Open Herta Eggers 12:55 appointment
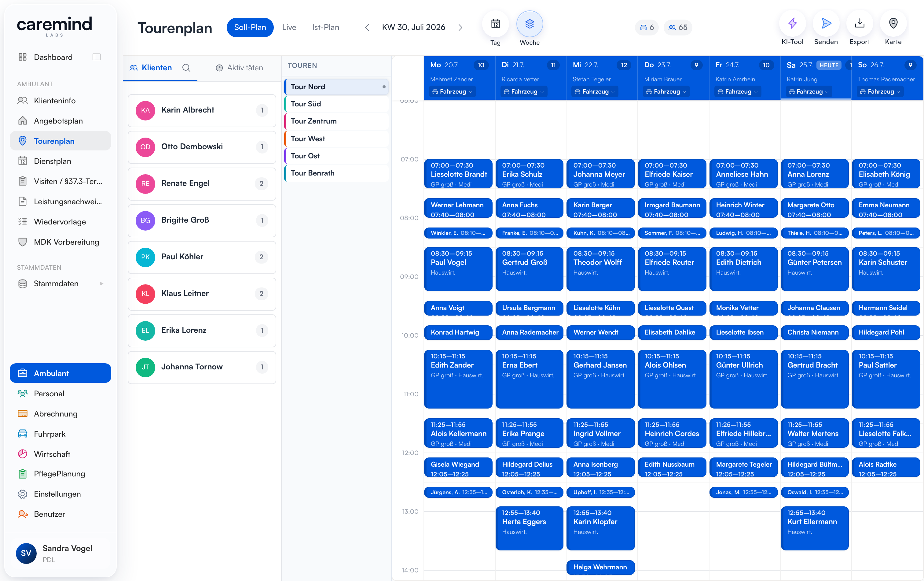The width and height of the screenshot is (924, 581). coord(530,528)
